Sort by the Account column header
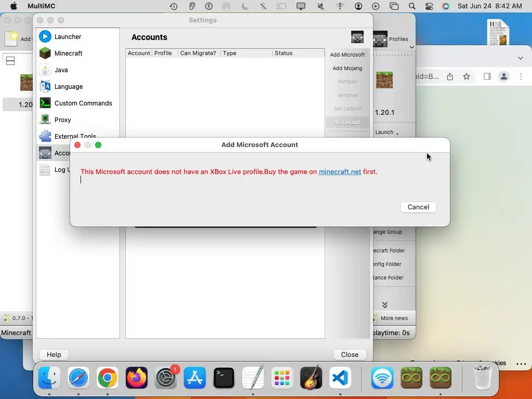532x399 pixels. pyautogui.click(x=139, y=53)
